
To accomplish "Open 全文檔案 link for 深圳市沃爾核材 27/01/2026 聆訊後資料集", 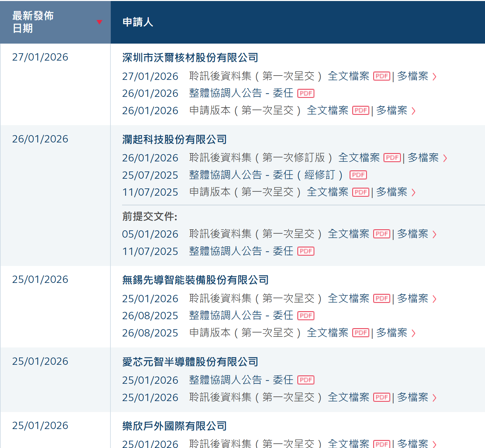I will click(x=348, y=76).
